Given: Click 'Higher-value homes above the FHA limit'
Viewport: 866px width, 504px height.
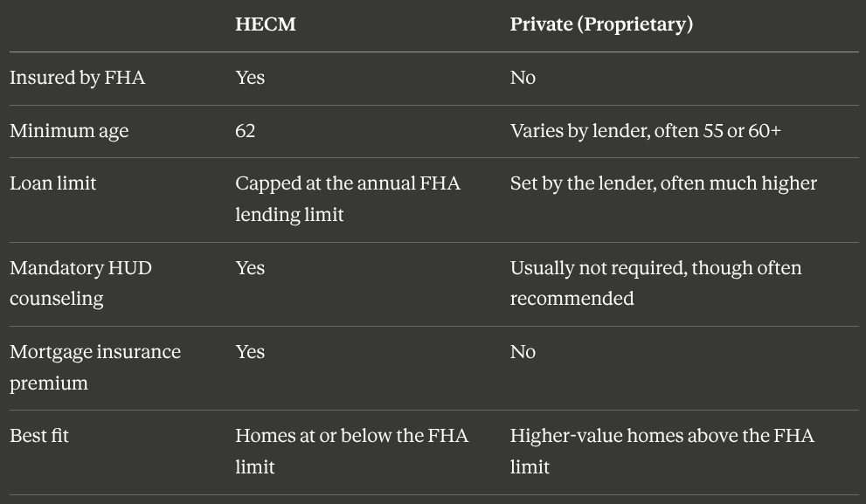Looking at the screenshot, I should pyautogui.click(x=662, y=451).
